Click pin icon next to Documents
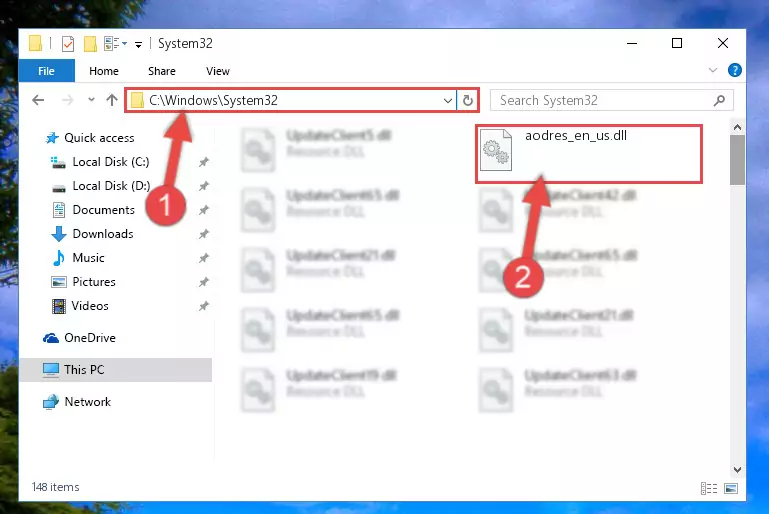Screen dimensions: 769x514 pyautogui.click(x=204, y=210)
